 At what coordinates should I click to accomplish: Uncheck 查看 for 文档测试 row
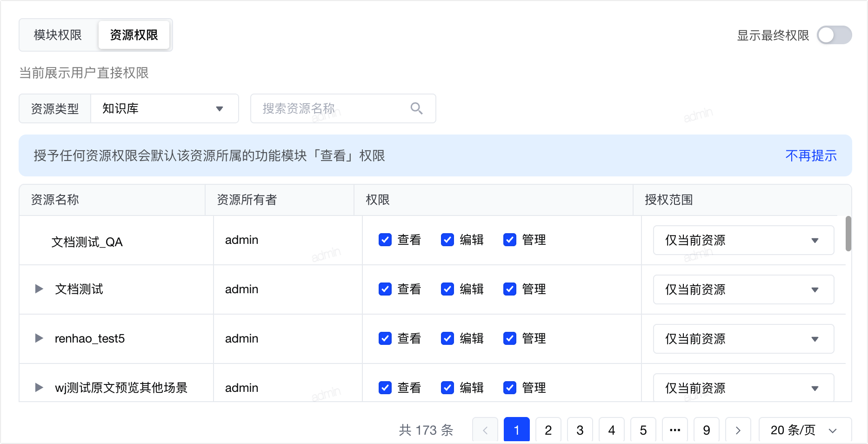coord(385,289)
